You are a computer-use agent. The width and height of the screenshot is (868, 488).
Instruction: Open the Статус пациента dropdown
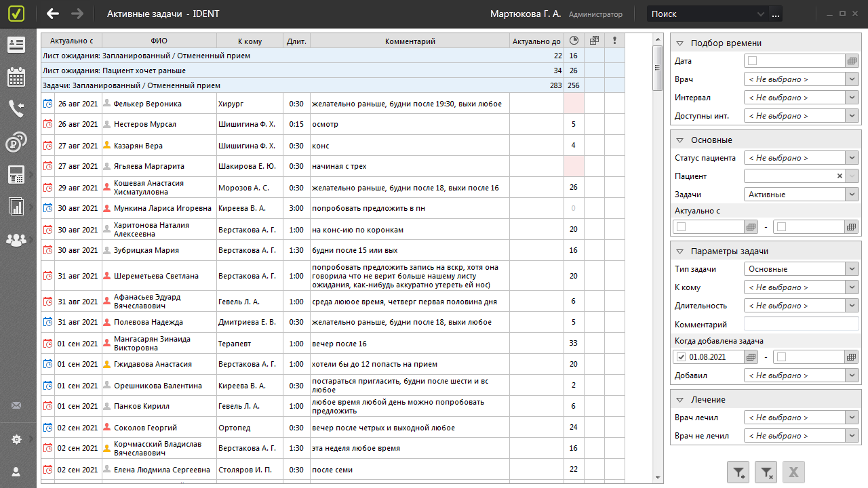click(802, 158)
